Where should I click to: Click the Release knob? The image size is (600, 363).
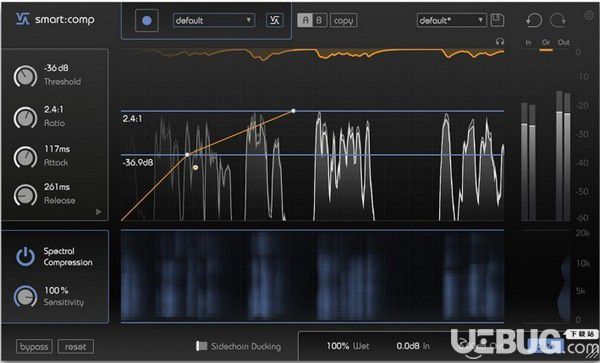coord(25,195)
